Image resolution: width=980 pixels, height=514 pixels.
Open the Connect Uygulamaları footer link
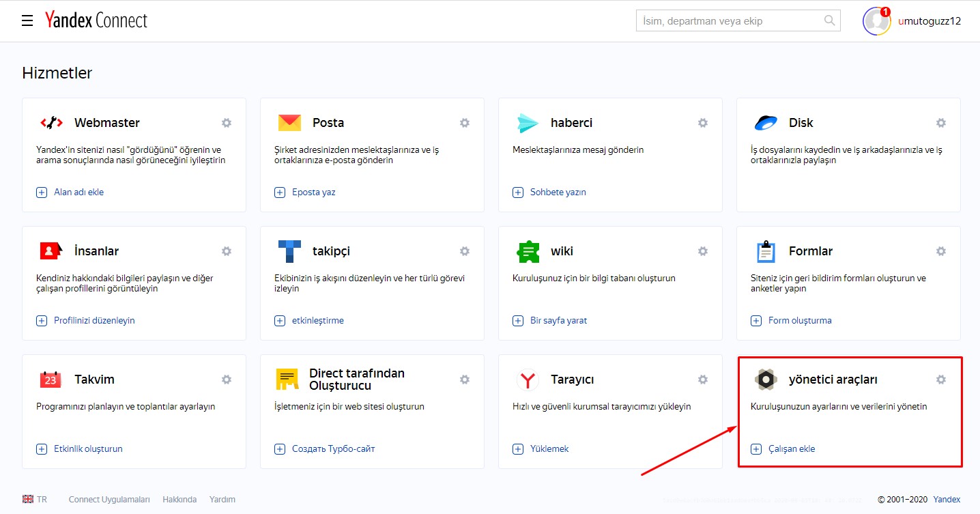click(109, 500)
